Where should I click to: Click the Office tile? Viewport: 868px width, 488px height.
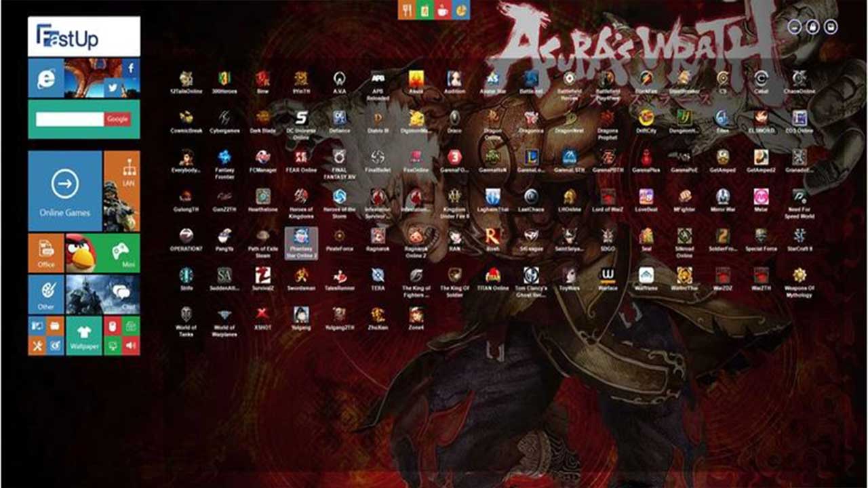click(x=46, y=252)
